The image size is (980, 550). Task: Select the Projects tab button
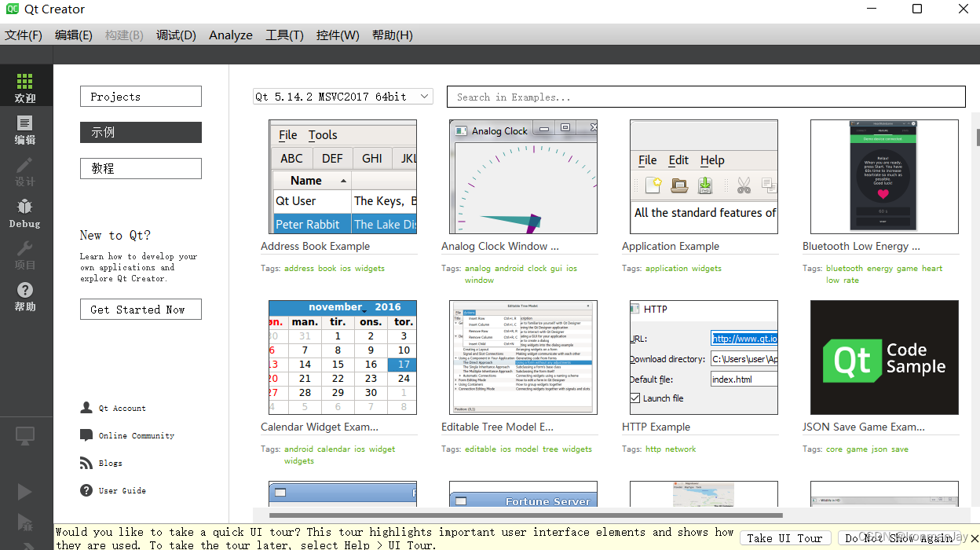[141, 96]
